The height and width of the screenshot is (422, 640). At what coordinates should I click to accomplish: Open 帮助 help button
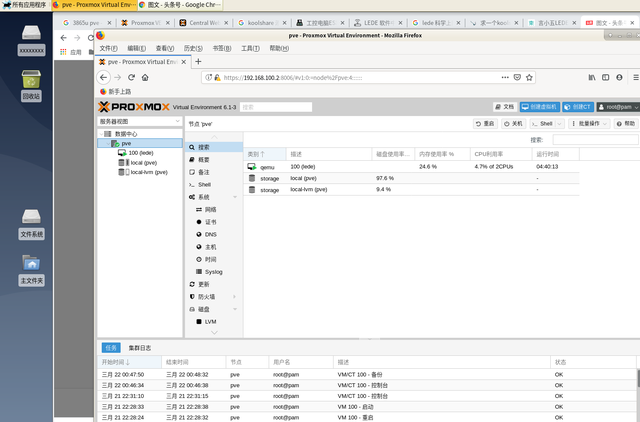pyautogui.click(x=626, y=124)
